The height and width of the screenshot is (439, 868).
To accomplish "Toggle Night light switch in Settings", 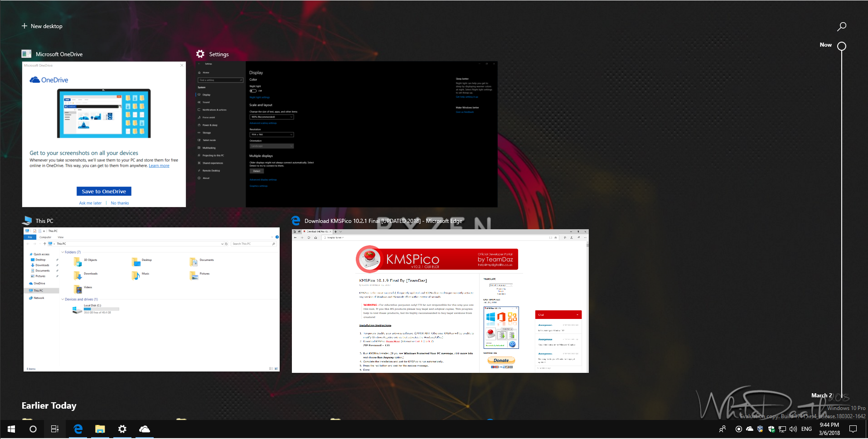I will click(253, 91).
